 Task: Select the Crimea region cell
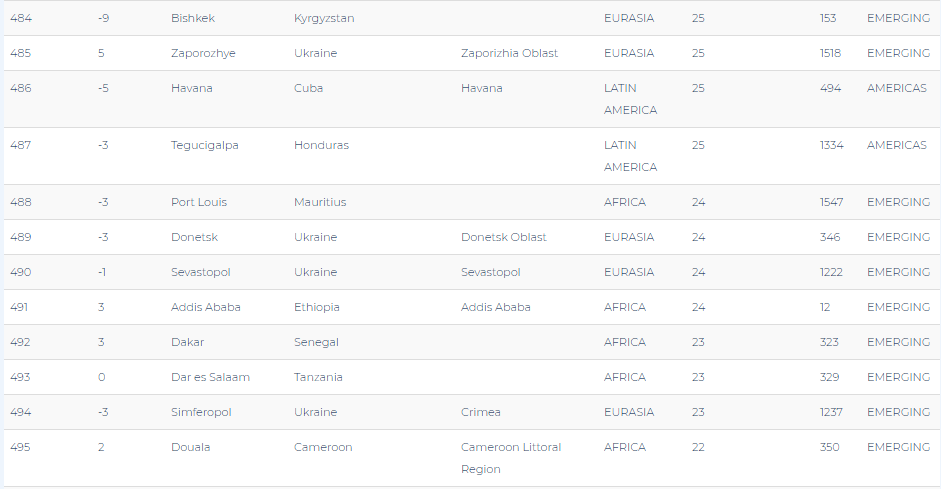pos(481,412)
